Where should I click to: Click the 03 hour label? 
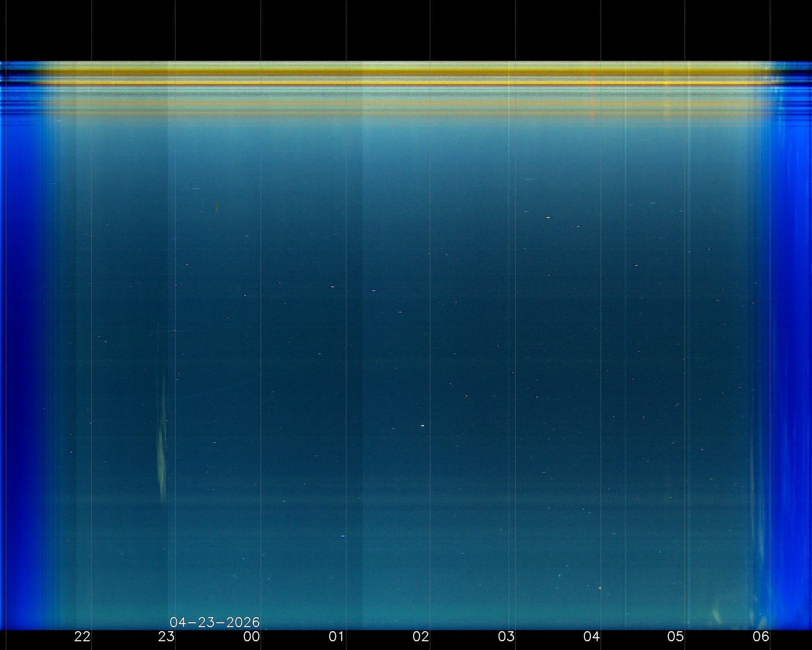pos(506,636)
